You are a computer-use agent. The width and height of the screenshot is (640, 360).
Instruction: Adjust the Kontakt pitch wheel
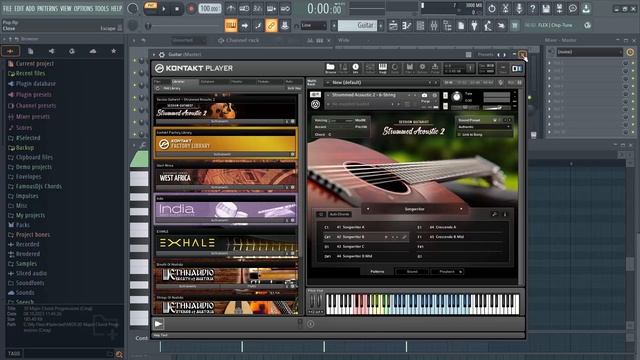tap(312, 301)
